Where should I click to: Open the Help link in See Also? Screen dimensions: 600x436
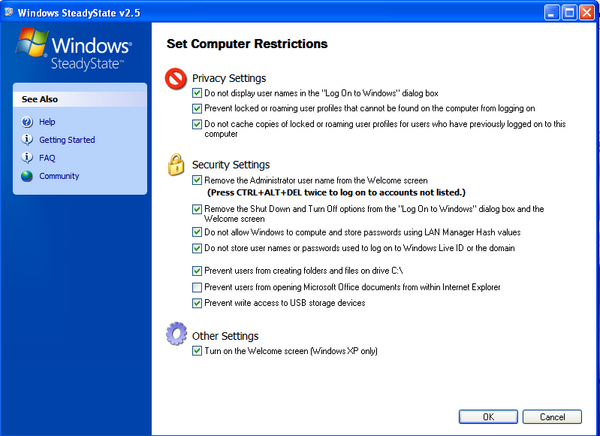pos(47,122)
